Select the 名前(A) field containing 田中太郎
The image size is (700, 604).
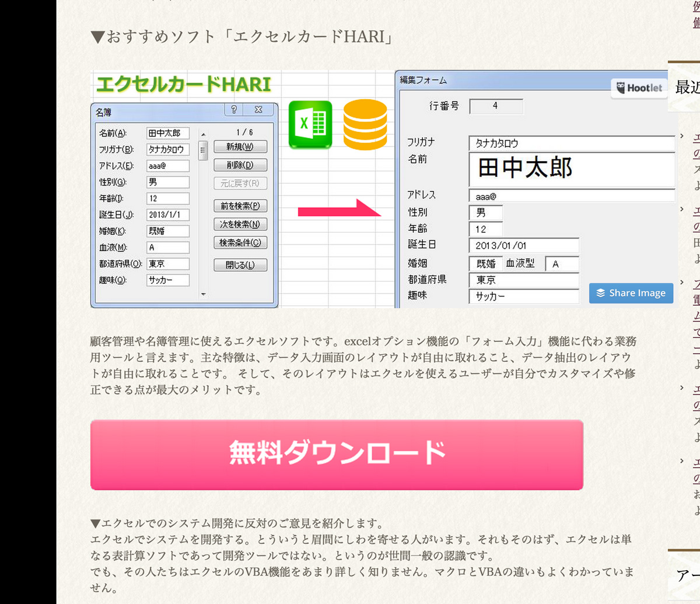(167, 133)
